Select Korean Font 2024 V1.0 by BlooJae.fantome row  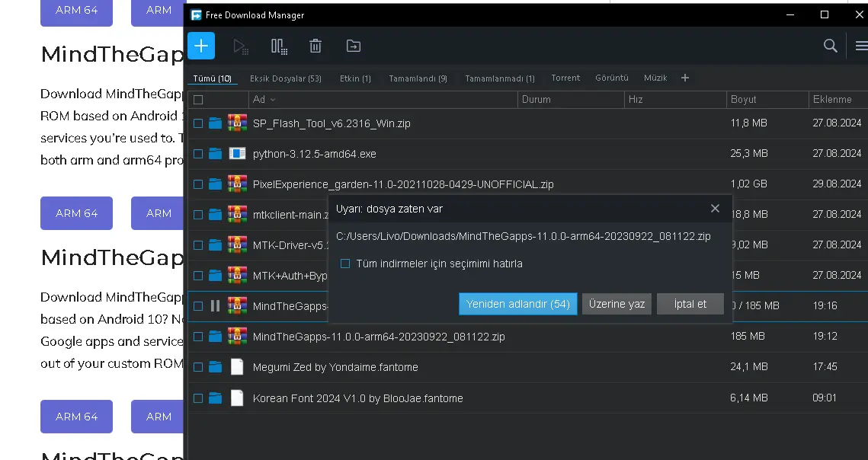click(x=527, y=398)
